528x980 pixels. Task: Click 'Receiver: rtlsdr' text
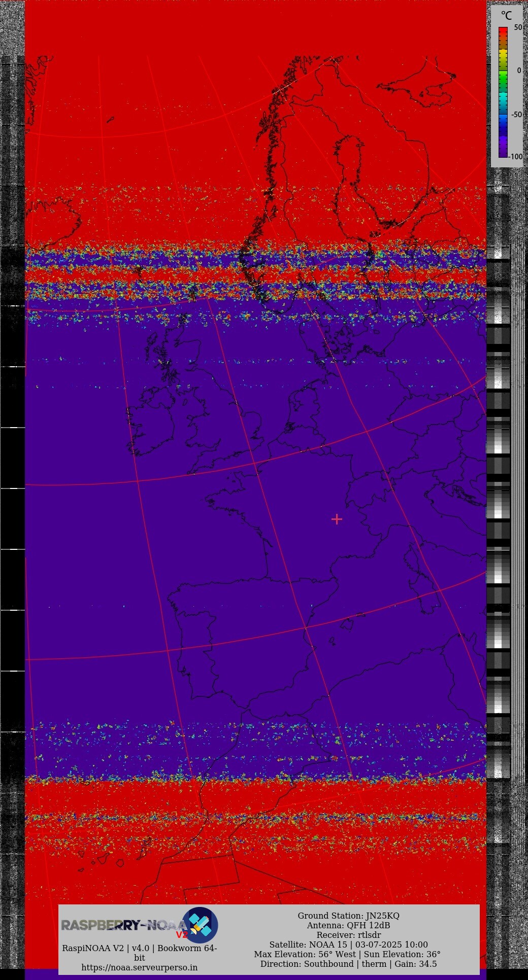(x=348, y=935)
